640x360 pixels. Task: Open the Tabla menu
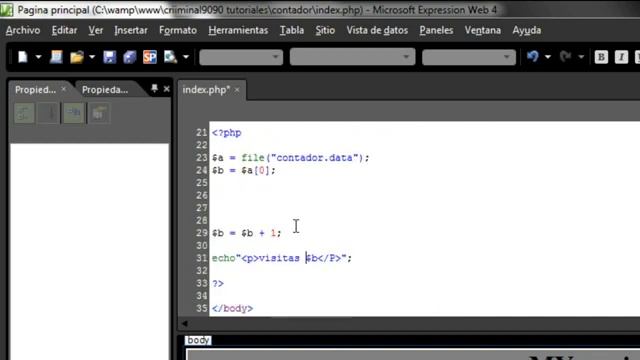click(x=291, y=30)
